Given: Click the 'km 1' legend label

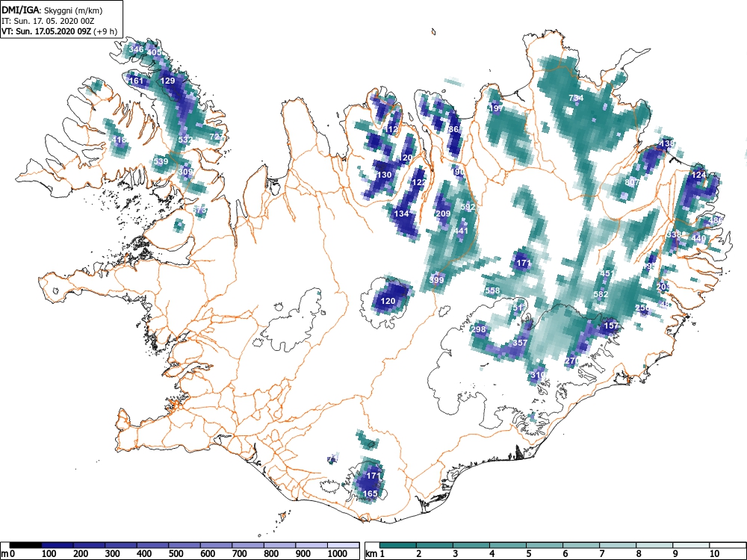Looking at the screenshot, I should click(x=375, y=554).
